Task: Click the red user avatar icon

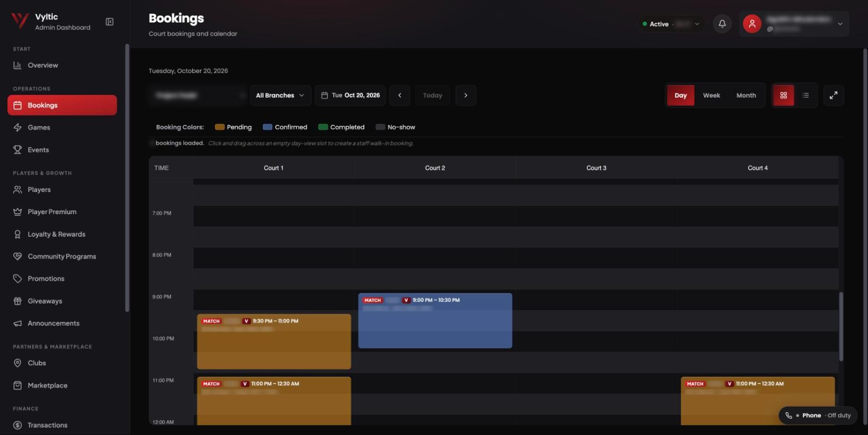Action: pyautogui.click(x=752, y=24)
